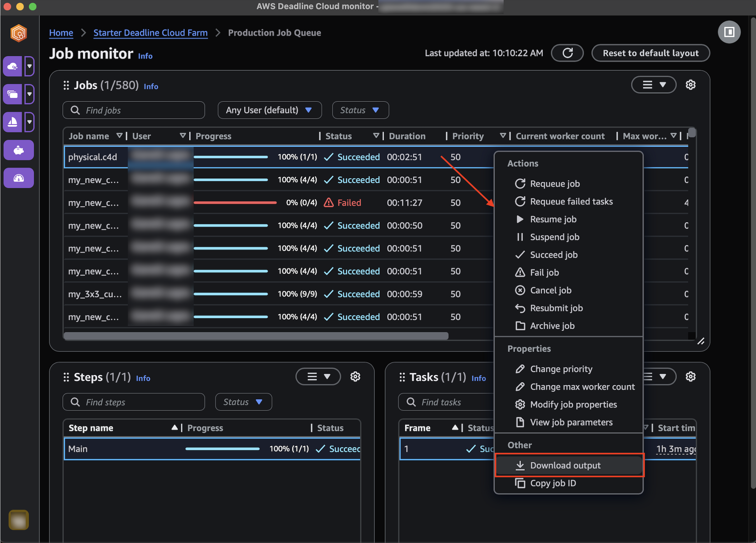Click the AWS Deadline Cloud logo
This screenshot has width=756, height=543.
[x=19, y=33]
